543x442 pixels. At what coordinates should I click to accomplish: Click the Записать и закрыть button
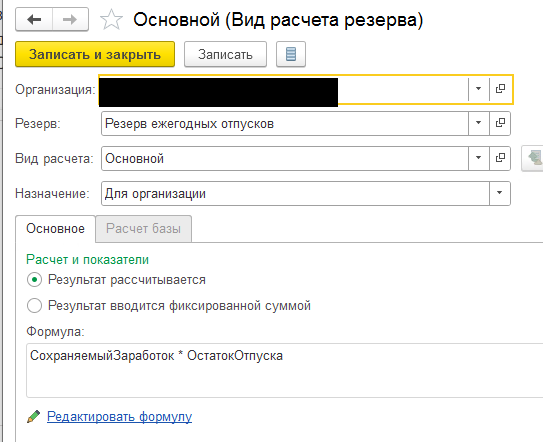95,54
